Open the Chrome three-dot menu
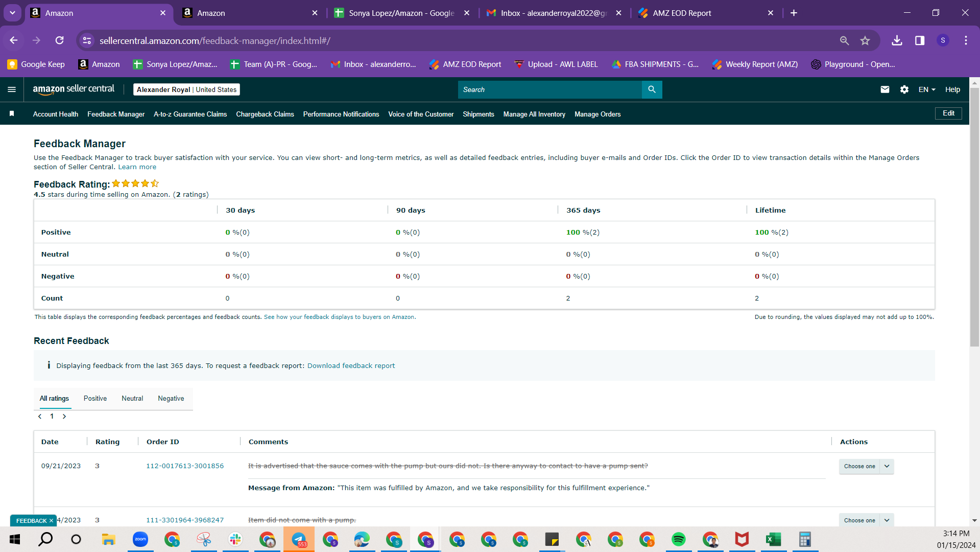This screenshot has height=552, width=980. pyautogui.click(x=966, y=40)
